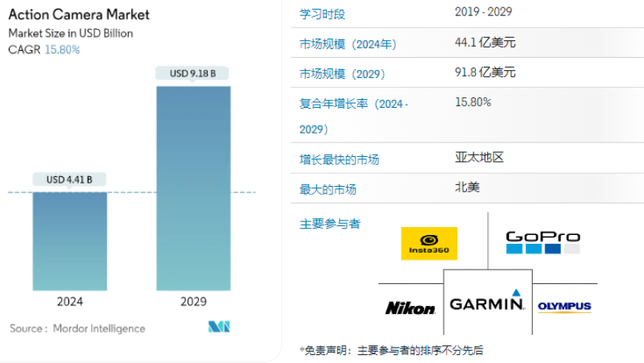Click the Insta360 logo

pyautogui.click(x=429, y=243)
